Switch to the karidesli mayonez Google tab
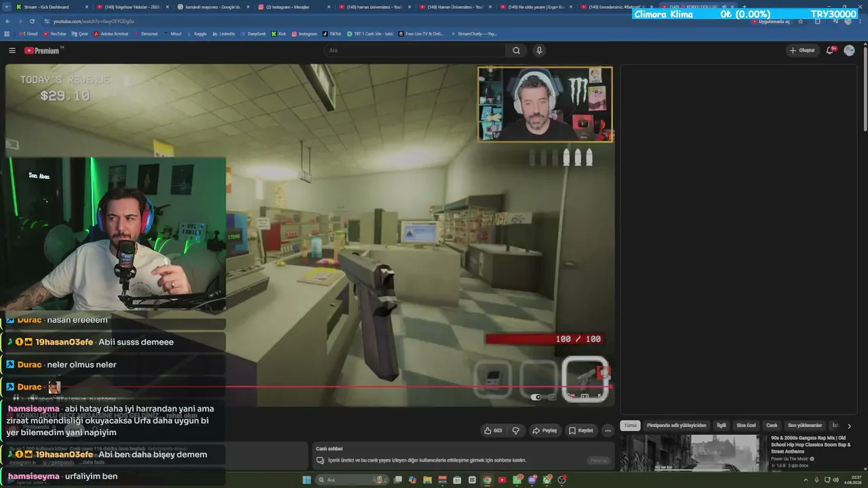 (x=212, y=7)
